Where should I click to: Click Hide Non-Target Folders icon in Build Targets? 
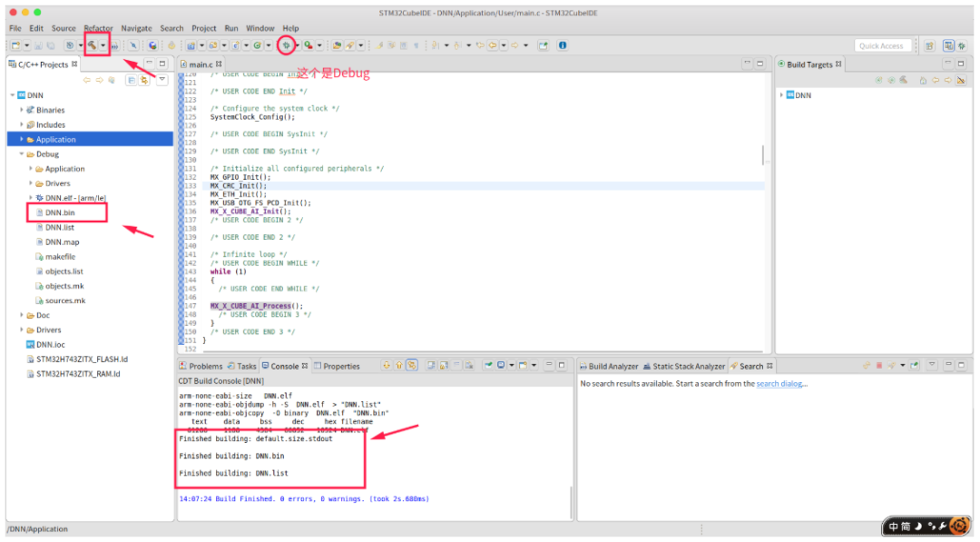[961, 80]
